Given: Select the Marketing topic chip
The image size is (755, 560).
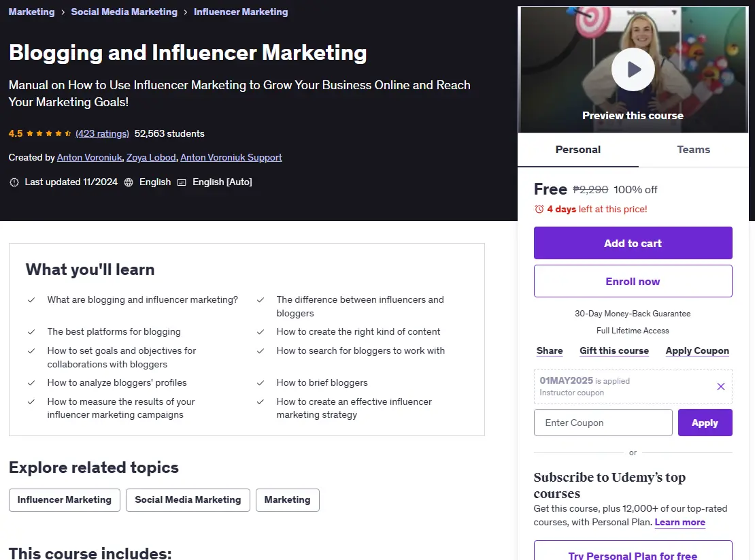Looking at the screenshot, I should (288, 500).
